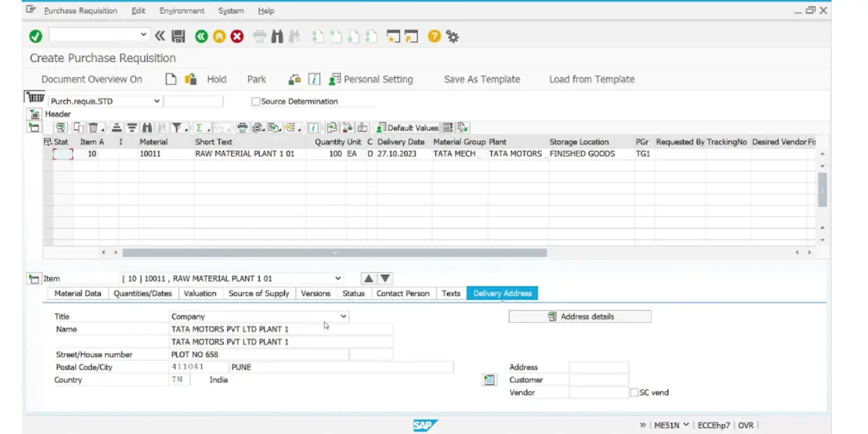This screenshot has height=434, width=868.
Task: Click the Save As Template button
Action: click(x=482, y=80)
